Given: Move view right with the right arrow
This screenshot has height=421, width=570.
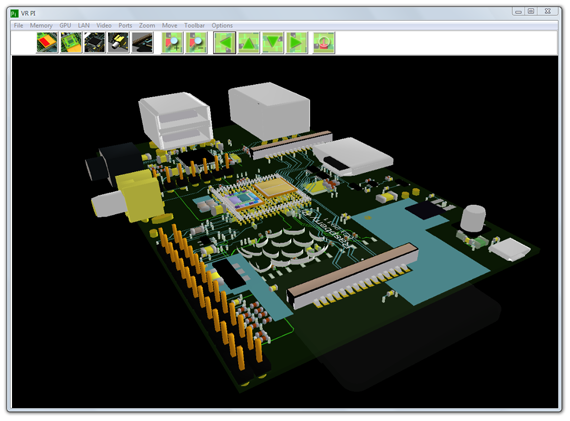Looking at the screenshot, I should (297, 43).
